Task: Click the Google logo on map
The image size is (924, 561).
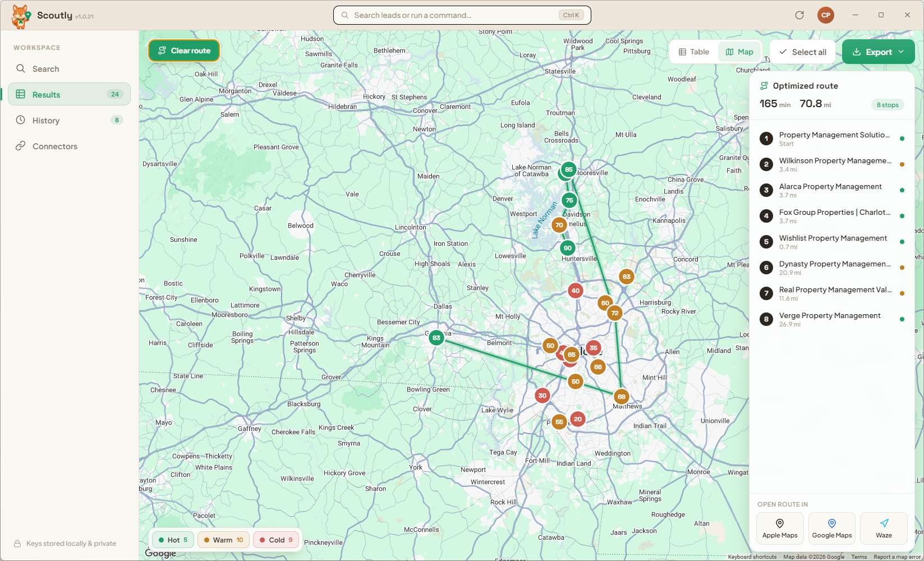Action: click(x=160, y=553)
